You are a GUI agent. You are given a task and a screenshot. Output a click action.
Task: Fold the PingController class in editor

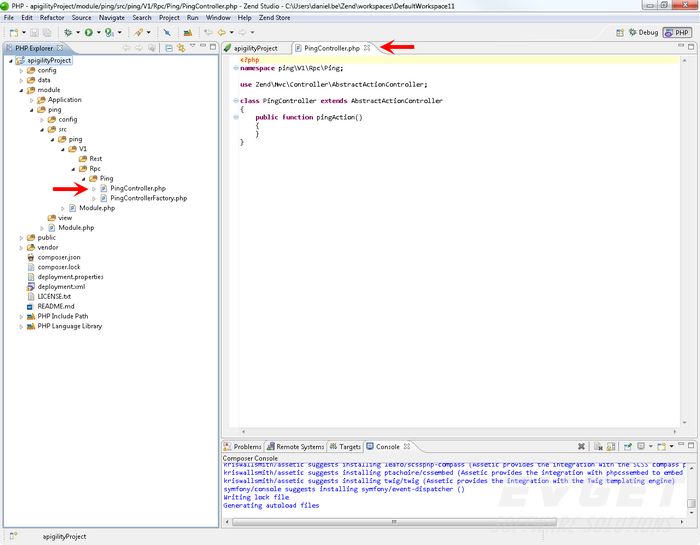(236, 101)
